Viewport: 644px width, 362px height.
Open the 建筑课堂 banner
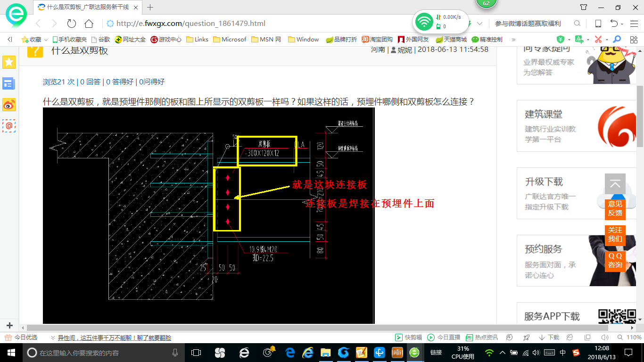tap(577, 126)
